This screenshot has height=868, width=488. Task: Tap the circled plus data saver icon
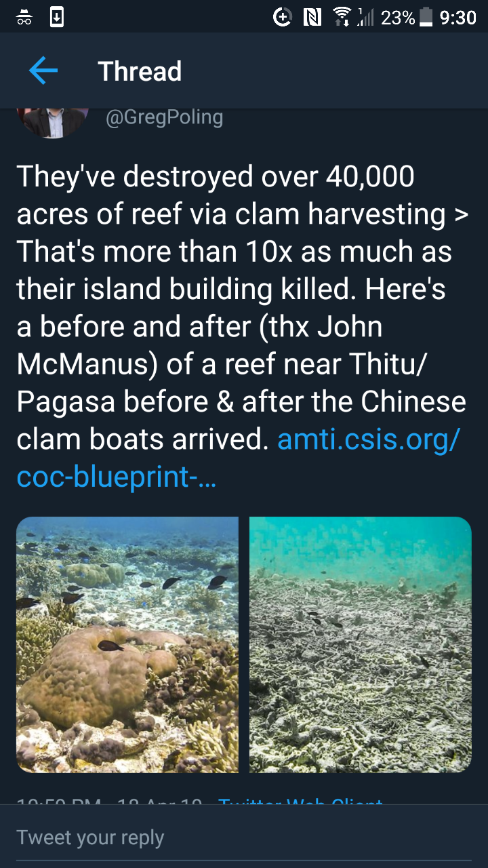[x=282, y=18]
